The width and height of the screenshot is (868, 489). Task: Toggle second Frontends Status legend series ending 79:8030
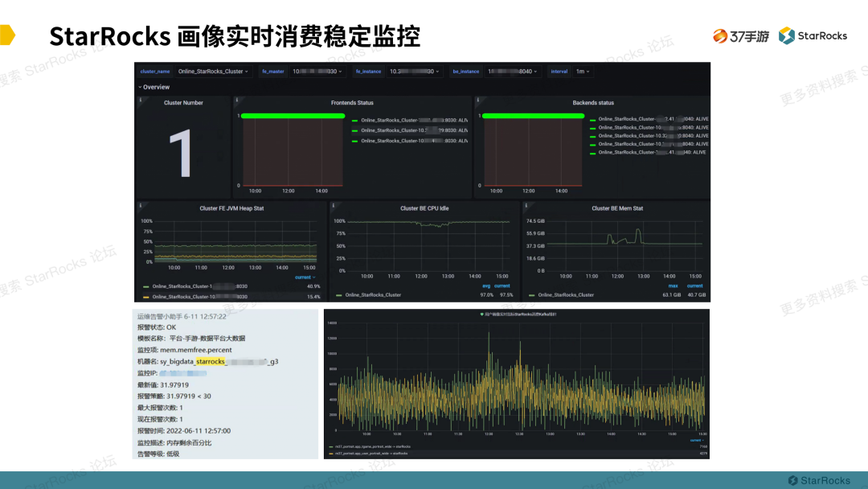(414, 131)
